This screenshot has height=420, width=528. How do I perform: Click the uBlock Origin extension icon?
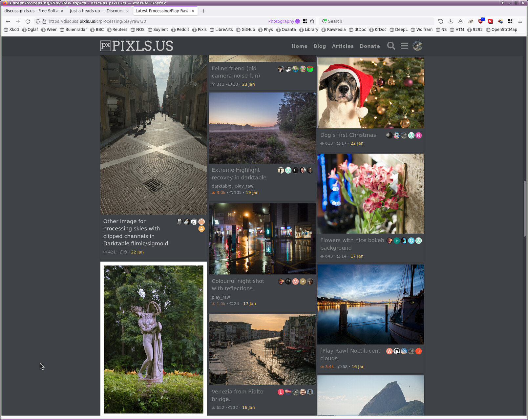click(480, 21)
